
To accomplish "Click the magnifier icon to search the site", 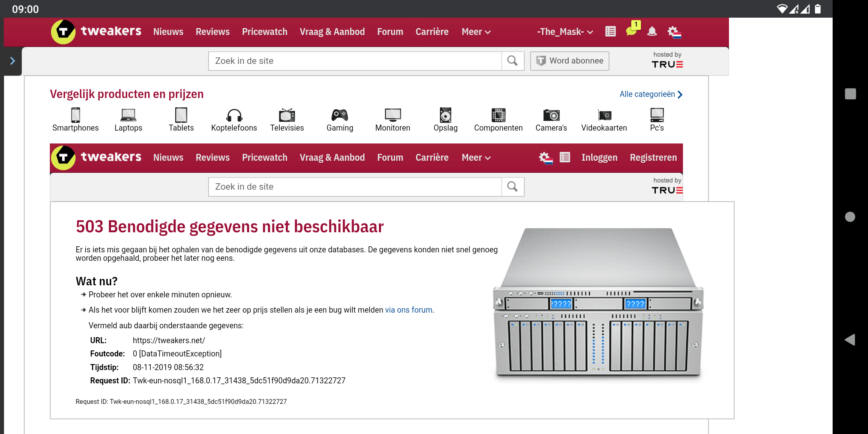I will tap(512, 61).
